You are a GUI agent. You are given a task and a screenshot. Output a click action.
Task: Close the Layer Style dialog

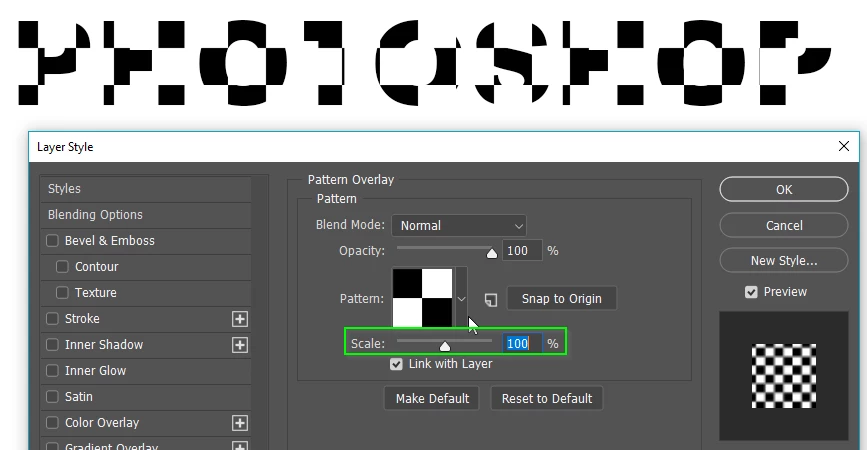[x=843, y=146]
